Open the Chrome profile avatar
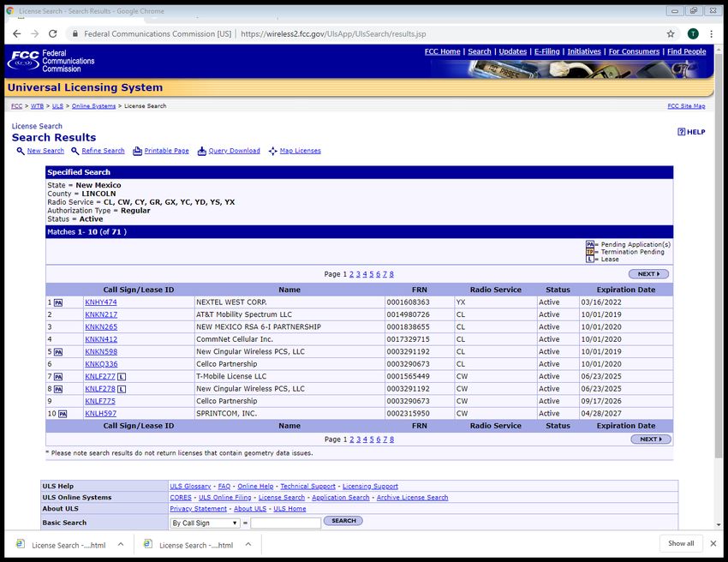The width and height of the screenshot is (728, 562). click(693, 33)
